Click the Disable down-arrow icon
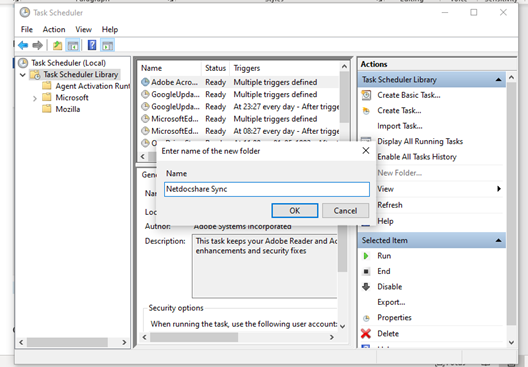The width and height of the screenshot is (528, 367). (366, 287)
